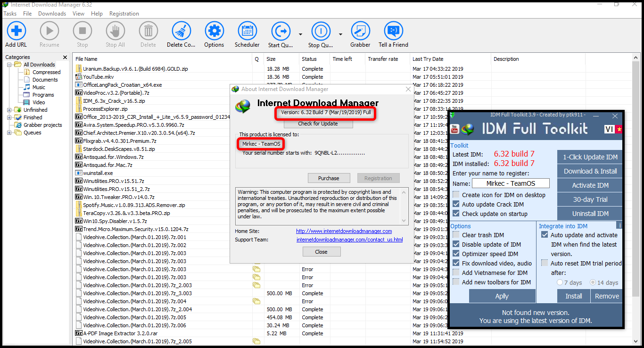Click the Add URL toolbar icon
Viewport: 644px width, 348px height.
tap(16, 31)
